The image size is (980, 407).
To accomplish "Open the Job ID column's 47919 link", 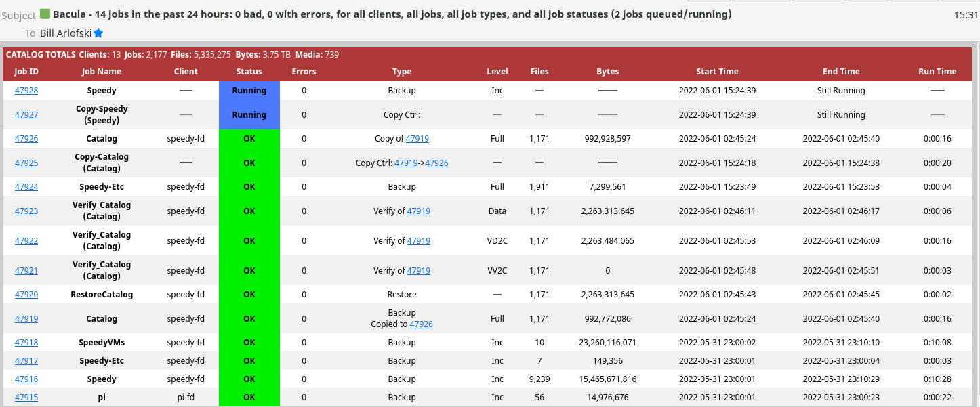I will pyautogui.click(x=26, y=319).
